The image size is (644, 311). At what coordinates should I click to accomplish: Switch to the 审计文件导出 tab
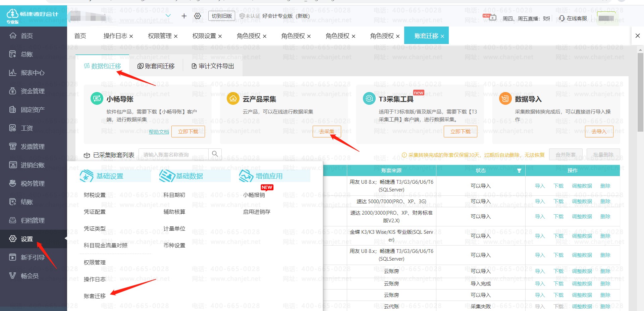tap(213, 66)
